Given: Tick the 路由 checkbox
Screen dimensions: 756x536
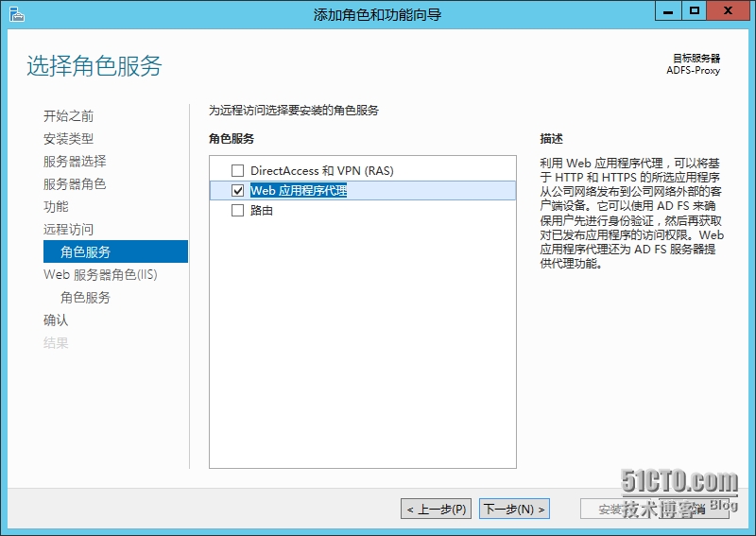Looking at the screenshot, I should [x=238, y=211].
